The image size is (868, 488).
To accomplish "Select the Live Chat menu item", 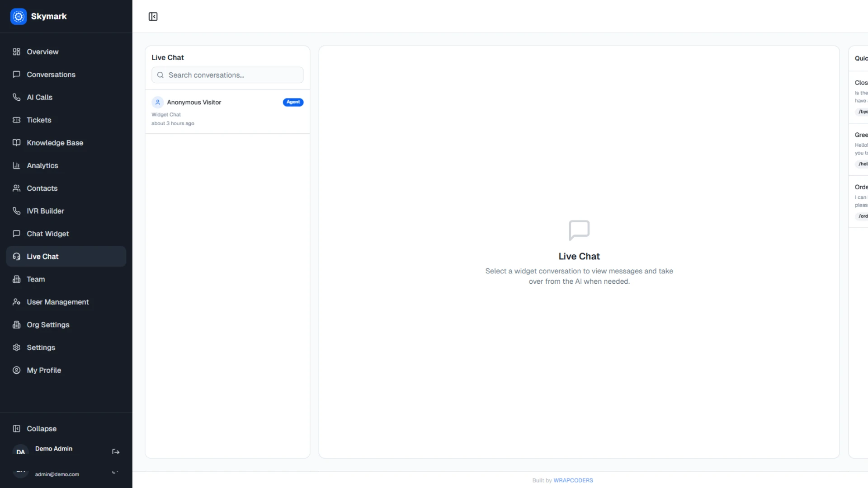I will tap(66, 257).
